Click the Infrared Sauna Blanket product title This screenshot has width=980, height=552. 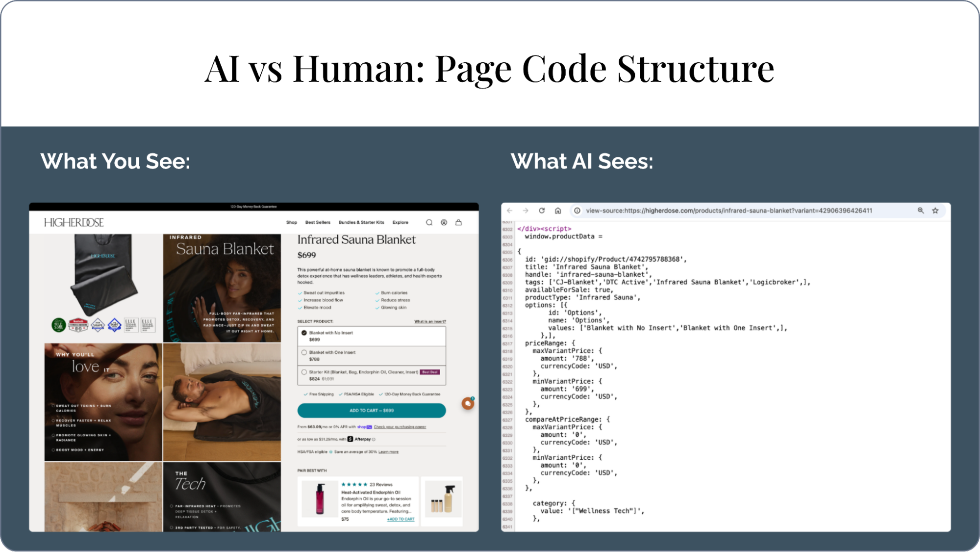point(356,239)
